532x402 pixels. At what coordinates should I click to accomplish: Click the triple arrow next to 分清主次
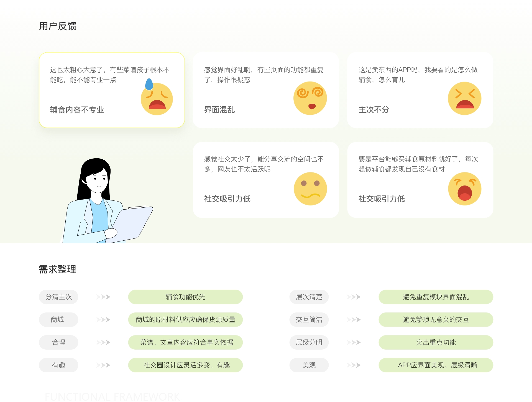click(x=103, y=297)
